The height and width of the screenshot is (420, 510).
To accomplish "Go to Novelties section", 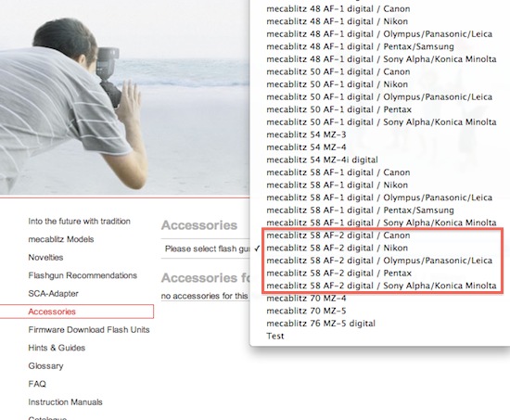I will (x=45, y=258).
